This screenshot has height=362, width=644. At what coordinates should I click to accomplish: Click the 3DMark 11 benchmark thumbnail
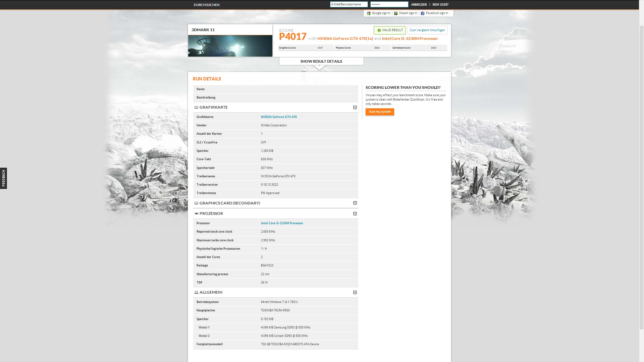coord(230,46)
